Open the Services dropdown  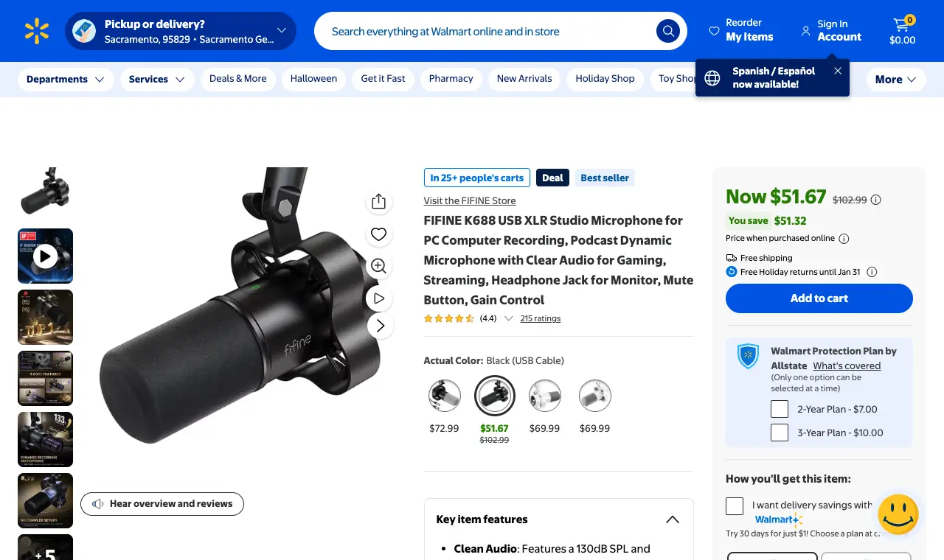pyautogui.click(x=157, y=80)
